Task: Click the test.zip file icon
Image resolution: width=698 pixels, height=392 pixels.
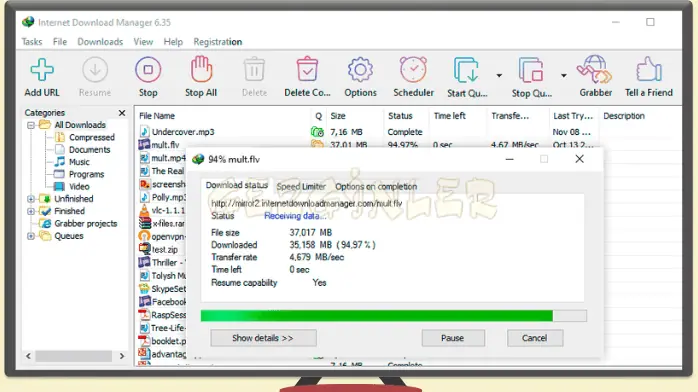Action: pyautogui.click(x=144, y=249)
